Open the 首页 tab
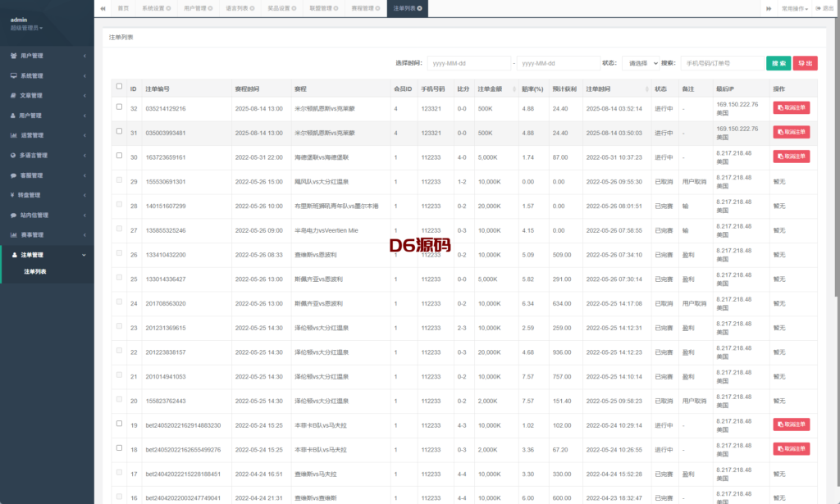This screenshot has height=504, width=840. 123,8
